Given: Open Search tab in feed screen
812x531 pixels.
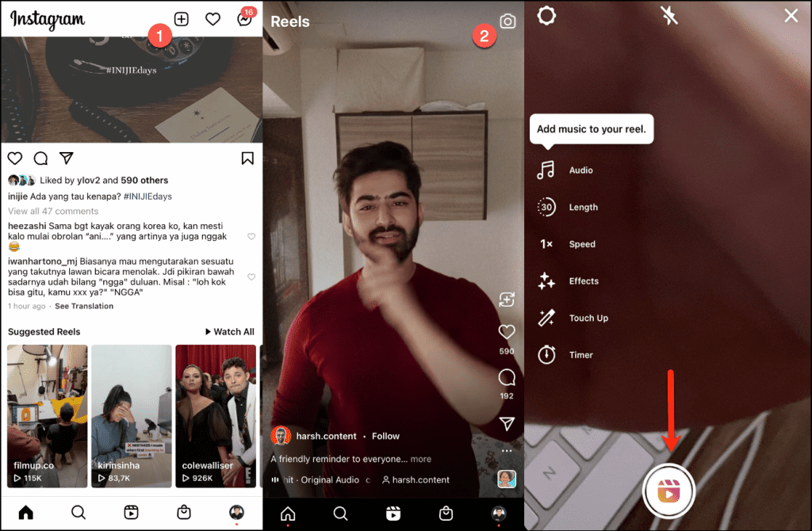Looking at the screenshot, I should 79,512.
